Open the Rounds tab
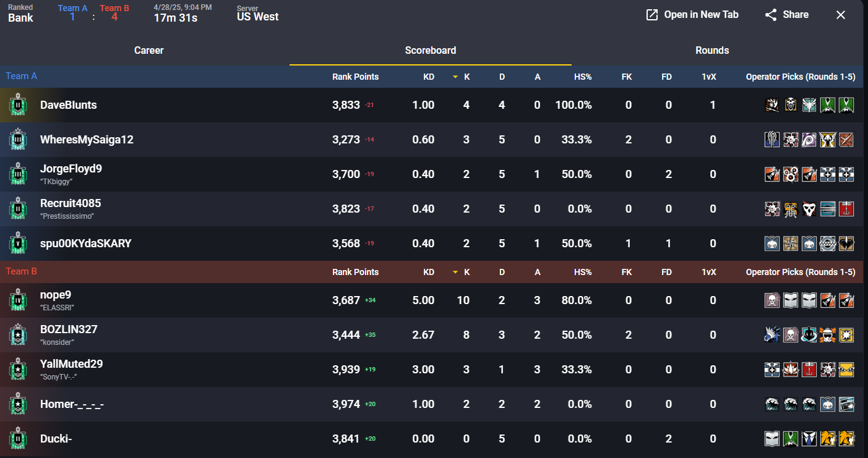The height and width of the screenshot is (458, 868). click(x=711, y=50)
